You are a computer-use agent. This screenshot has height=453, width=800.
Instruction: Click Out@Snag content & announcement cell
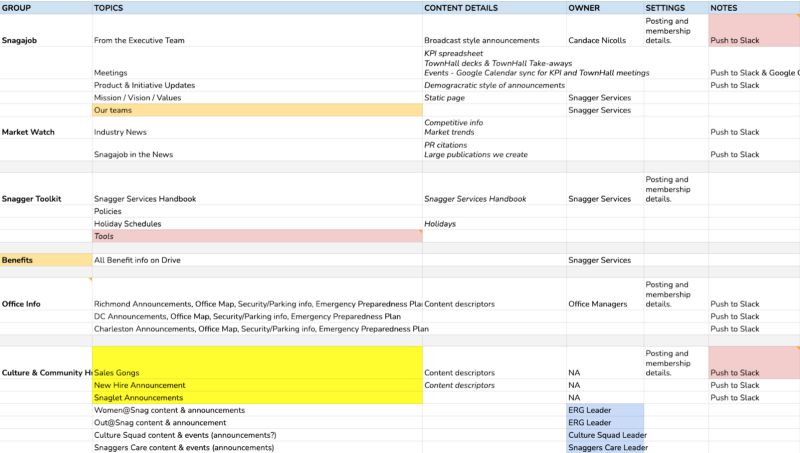[257, 423]
